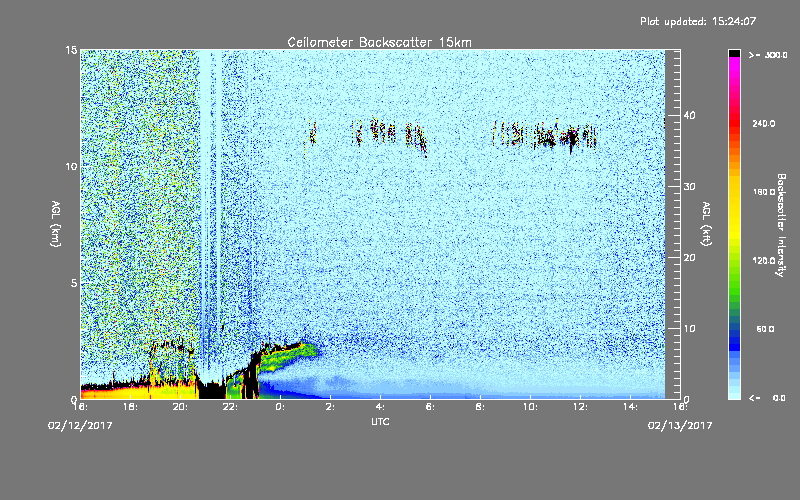Click the '8:' time tick label
Viewport: 800px width, 500px height.
480,407
